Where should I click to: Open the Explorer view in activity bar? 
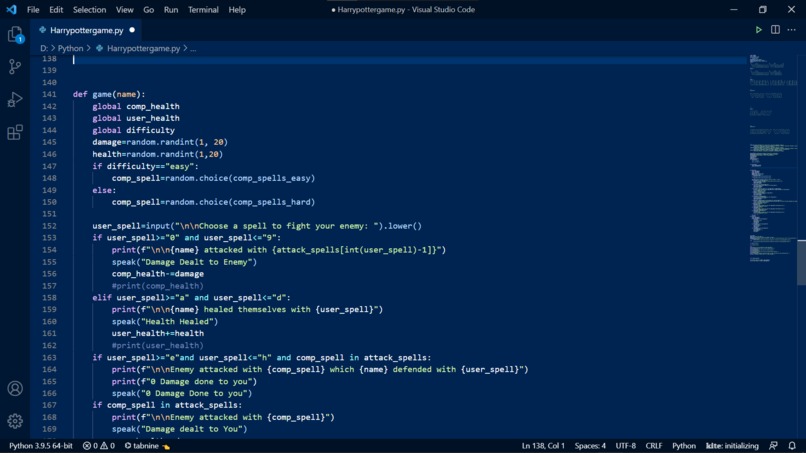point(15,34)
